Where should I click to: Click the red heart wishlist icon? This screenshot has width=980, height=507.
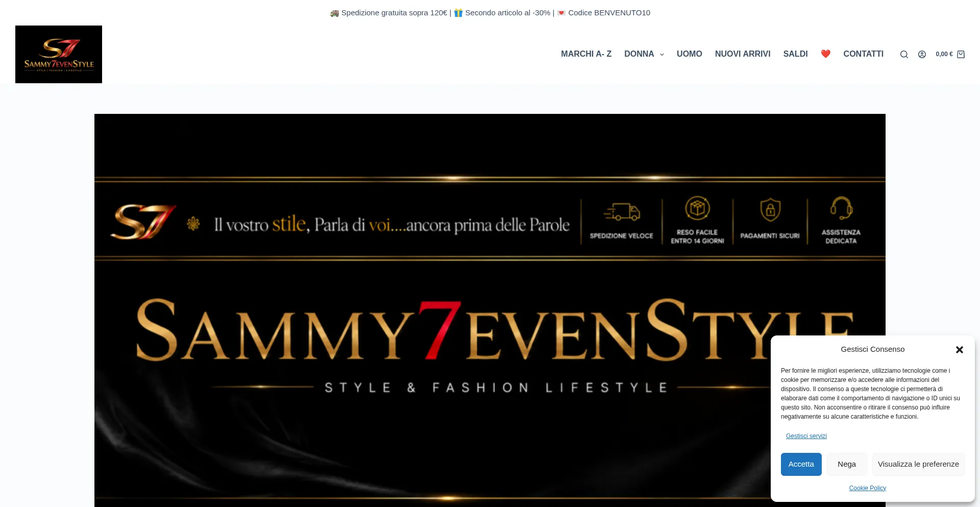pyautogui.click(x=825, y=54)
